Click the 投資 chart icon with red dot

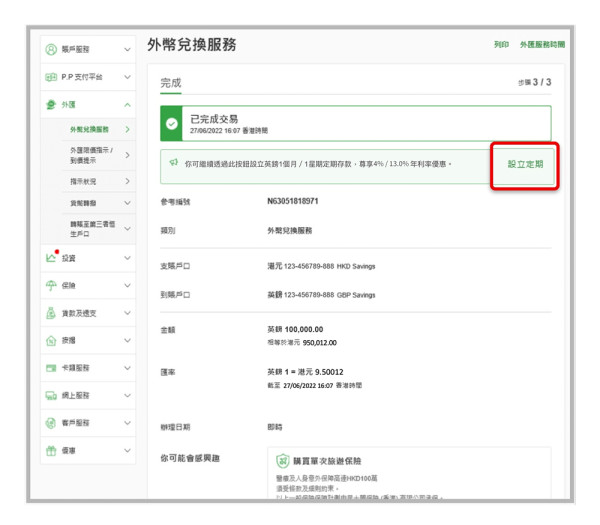point(52,257)
